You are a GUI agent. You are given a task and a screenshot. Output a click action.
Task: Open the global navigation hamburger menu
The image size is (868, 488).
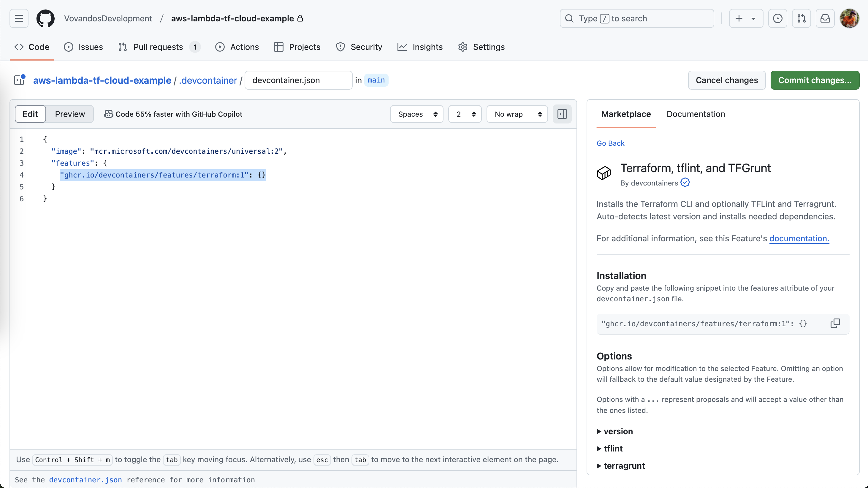[18, 18]
